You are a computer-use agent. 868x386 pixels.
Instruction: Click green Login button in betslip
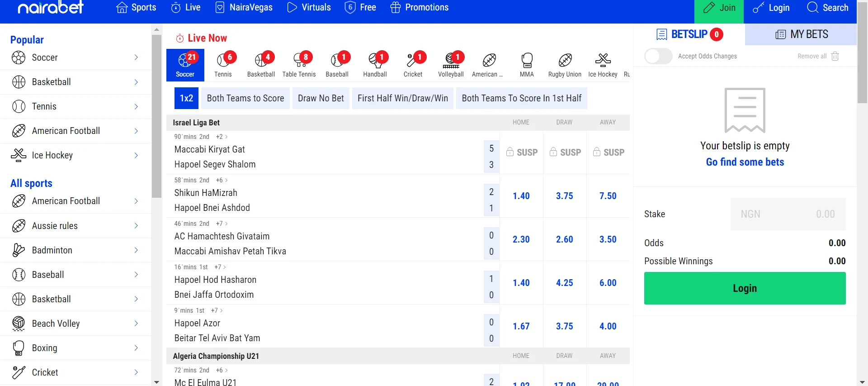[745, 288]
